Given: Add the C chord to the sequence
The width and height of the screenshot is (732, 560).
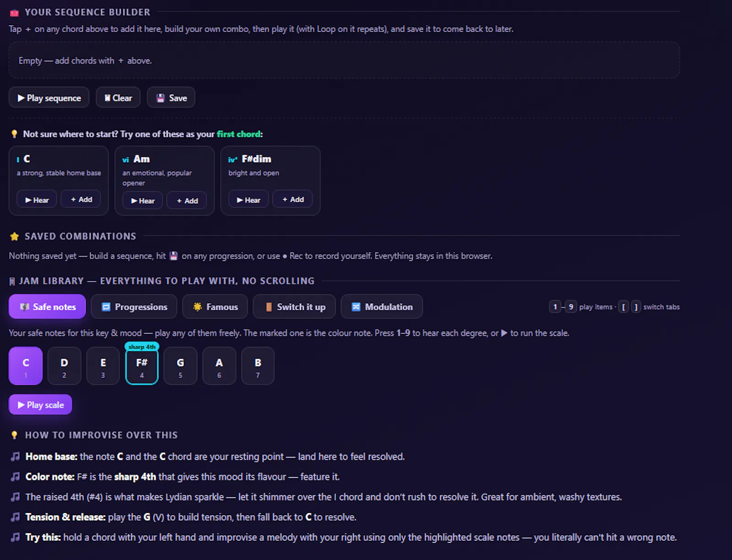Looking at the screenshot, I should pyautogui.click(x=81, y=199).
